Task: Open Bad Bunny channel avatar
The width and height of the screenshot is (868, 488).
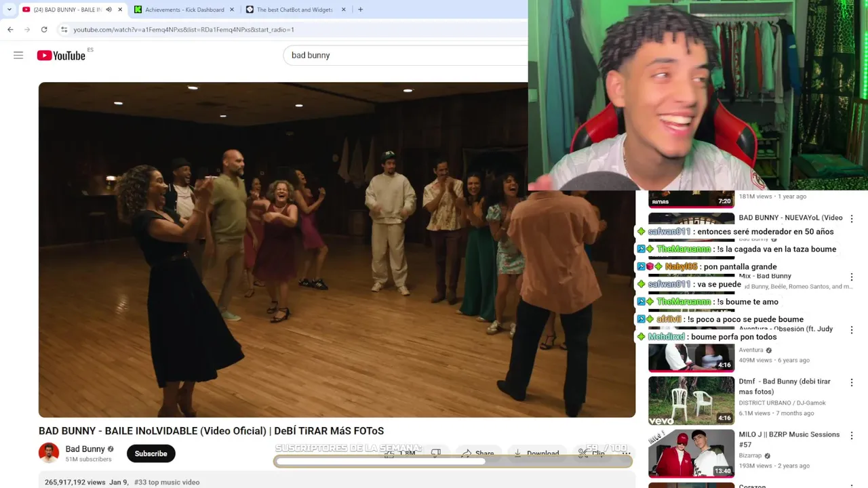Action: coord(49,453)
